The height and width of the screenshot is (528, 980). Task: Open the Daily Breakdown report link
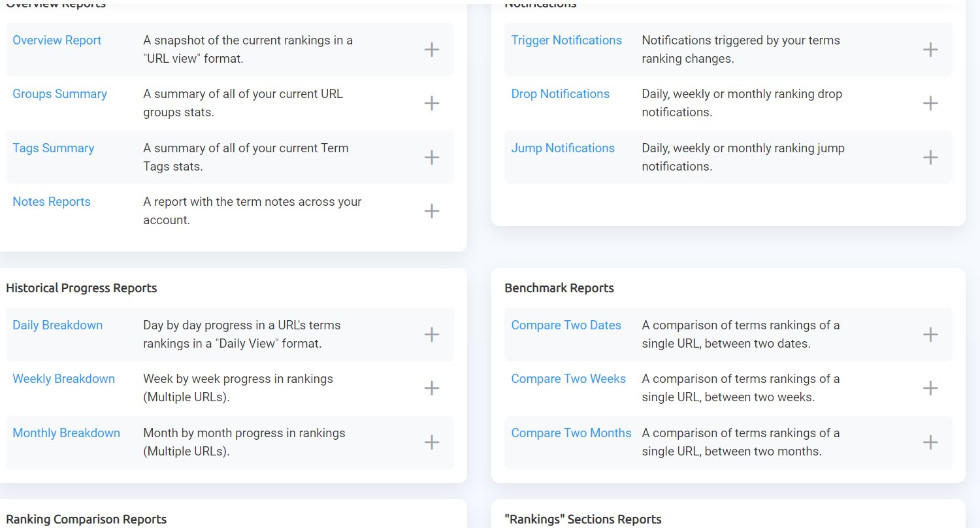click(x=57, y=325)
